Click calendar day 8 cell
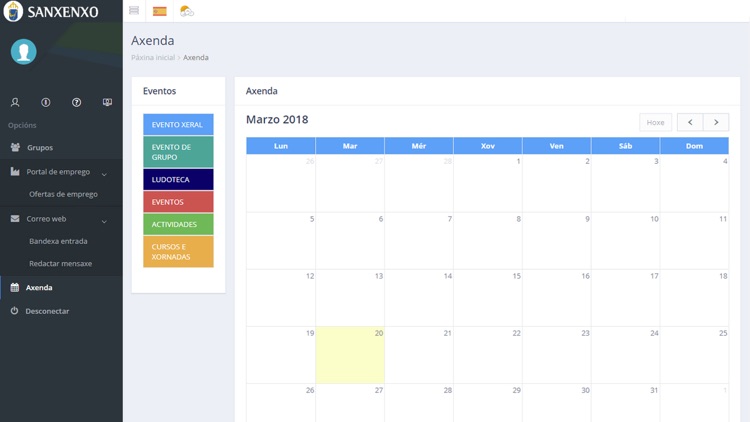Screen dimensions: 750x422 click(x=488, y=241)
